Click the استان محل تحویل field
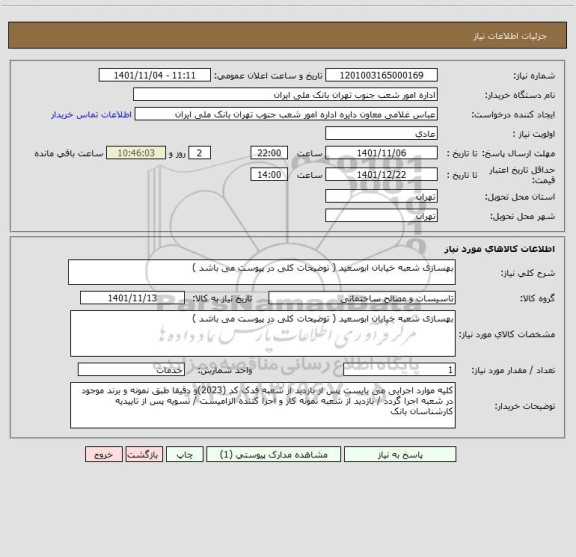The width and height of the screenshot is (576, 557). (x=381, y=196)
